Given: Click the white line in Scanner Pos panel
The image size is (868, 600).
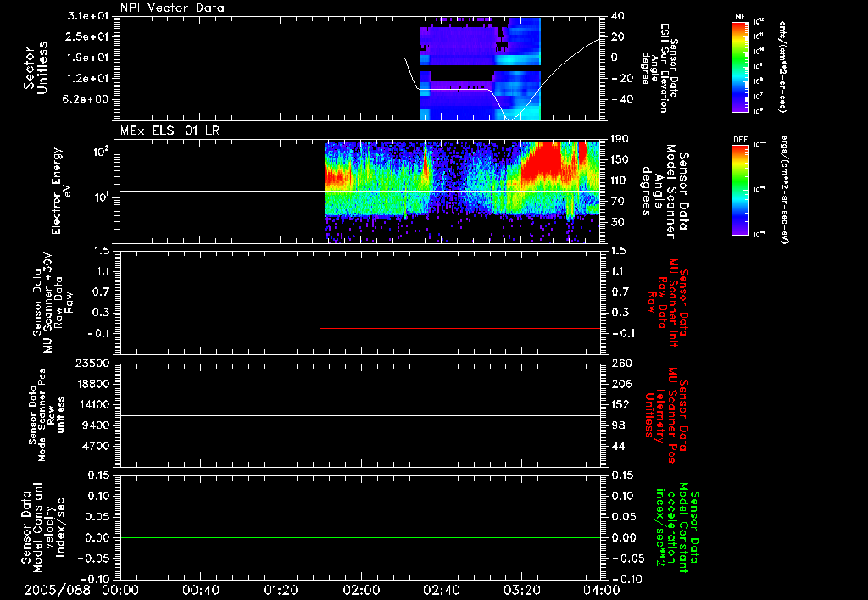Looking at the screenshot, I should pyautogui.click(x=359, y=415).
